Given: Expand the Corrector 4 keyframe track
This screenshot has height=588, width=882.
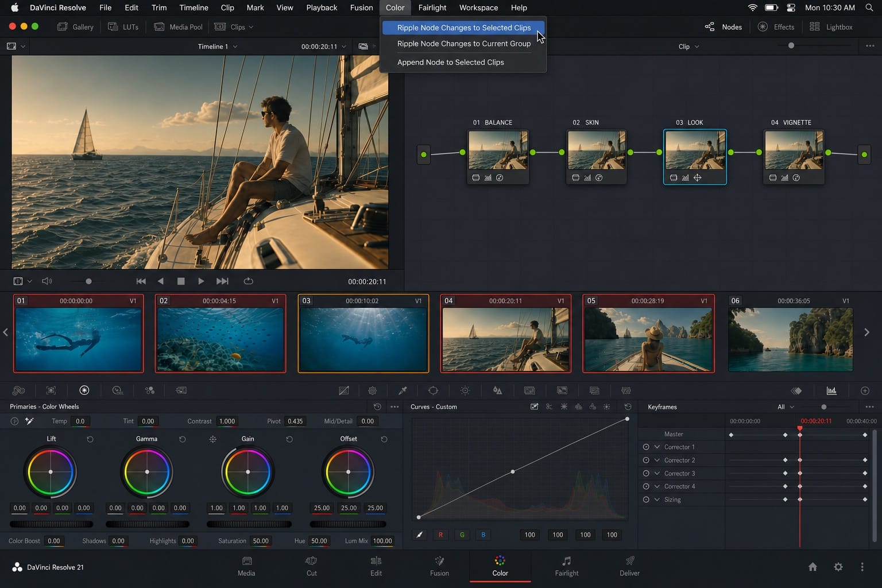Looking at the screenshot, I should tap(657, 486).
